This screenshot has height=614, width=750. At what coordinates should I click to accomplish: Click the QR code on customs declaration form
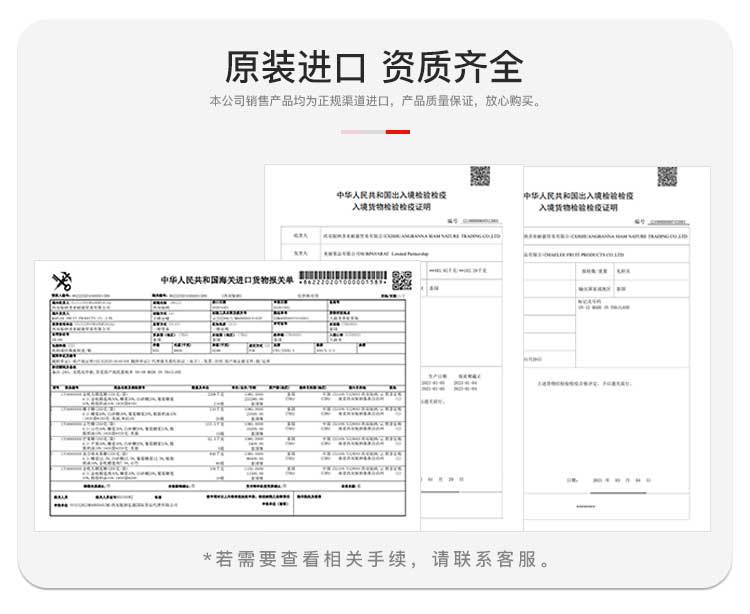[x=402, y=281]
